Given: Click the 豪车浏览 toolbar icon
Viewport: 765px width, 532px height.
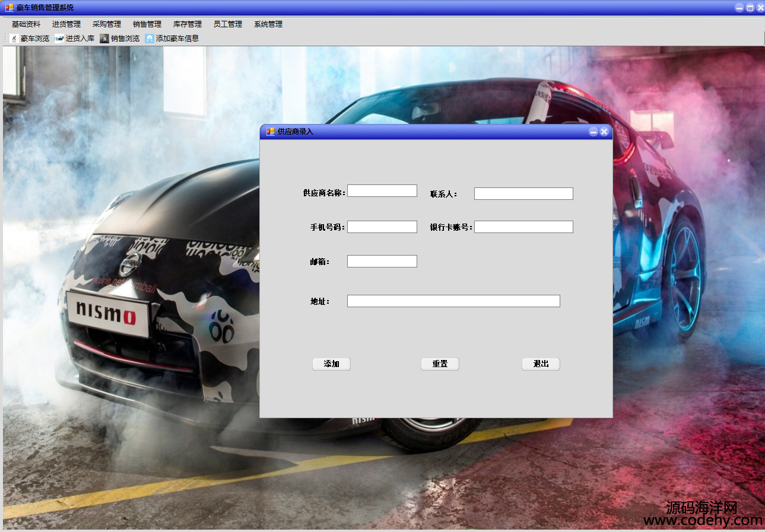Looking at the screenshot, I should tap(14, 39).
